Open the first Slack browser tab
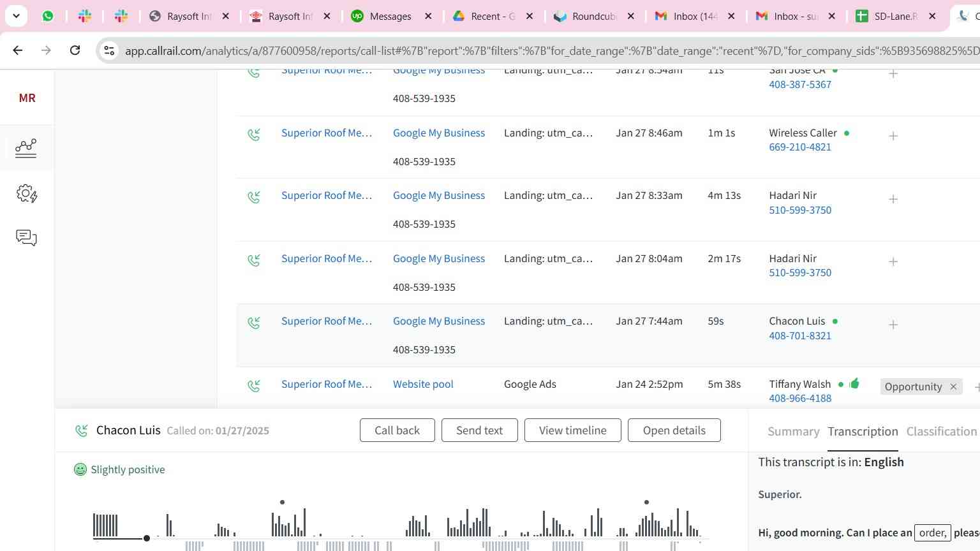The width and height of the screenshot is (980, 551). coord(85,17)
